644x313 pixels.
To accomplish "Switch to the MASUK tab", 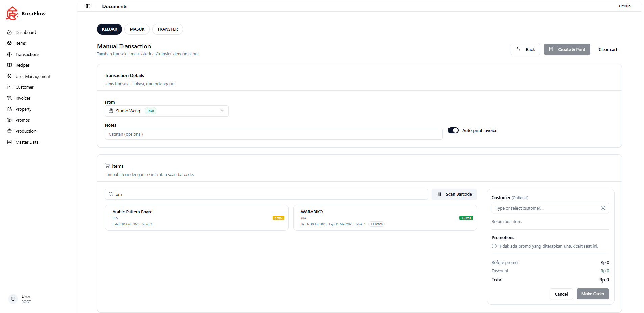I will click(137, 29).
